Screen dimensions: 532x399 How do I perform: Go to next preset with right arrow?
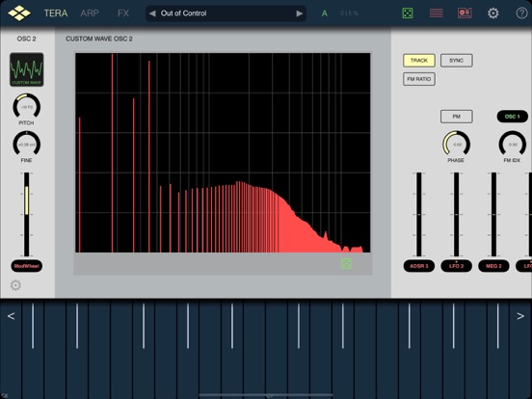[299, 13]
